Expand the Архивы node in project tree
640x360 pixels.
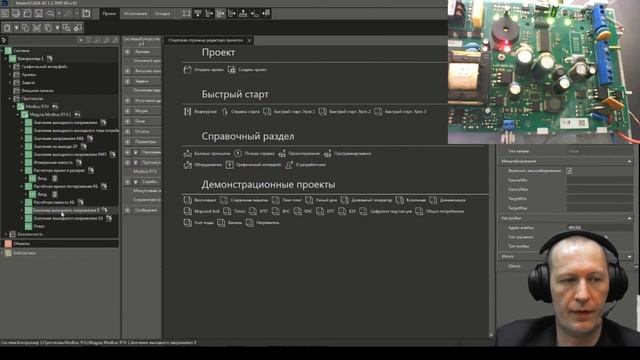pos(10,75)
